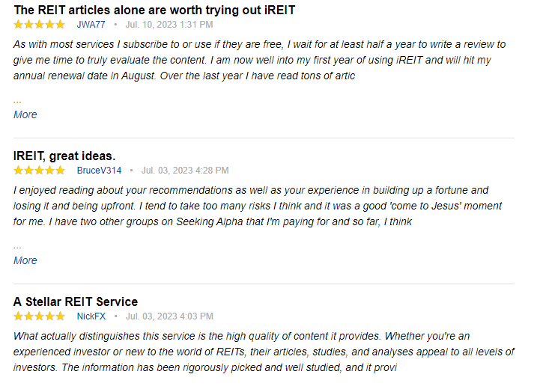Screen dimensions: 537x392
Task: Click the ellipsis above BruceV314's More link
Action: click(x=17, y=245)
